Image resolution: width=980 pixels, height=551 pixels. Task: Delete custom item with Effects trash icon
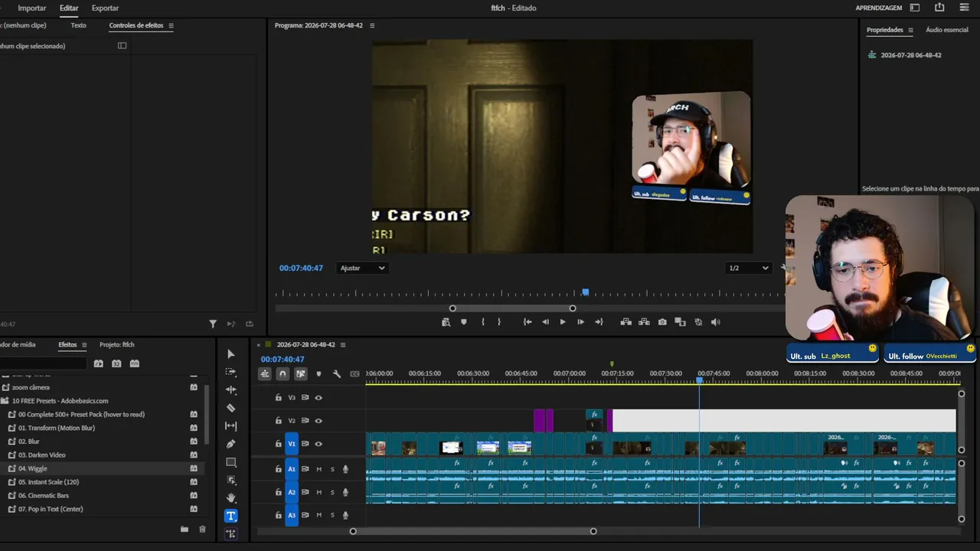(x=202, y=529)
